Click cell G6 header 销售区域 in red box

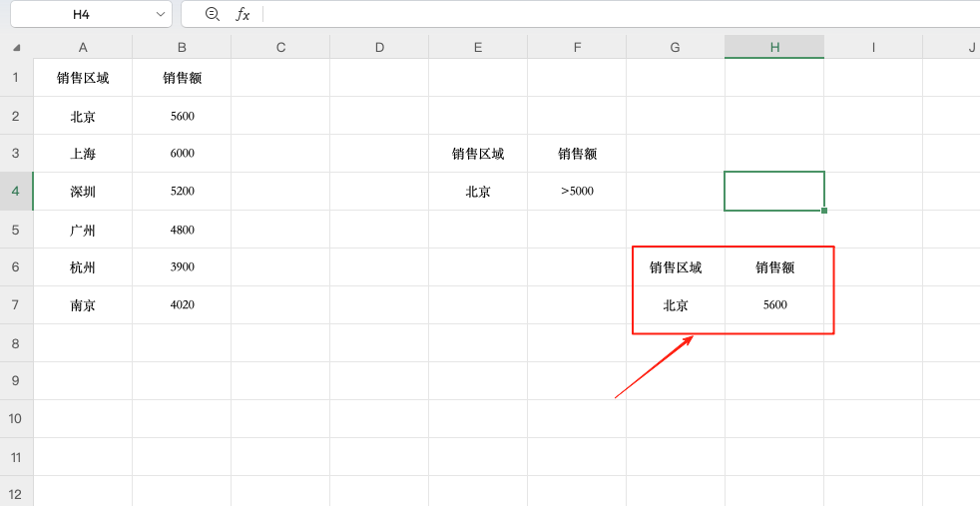[676, 267]
